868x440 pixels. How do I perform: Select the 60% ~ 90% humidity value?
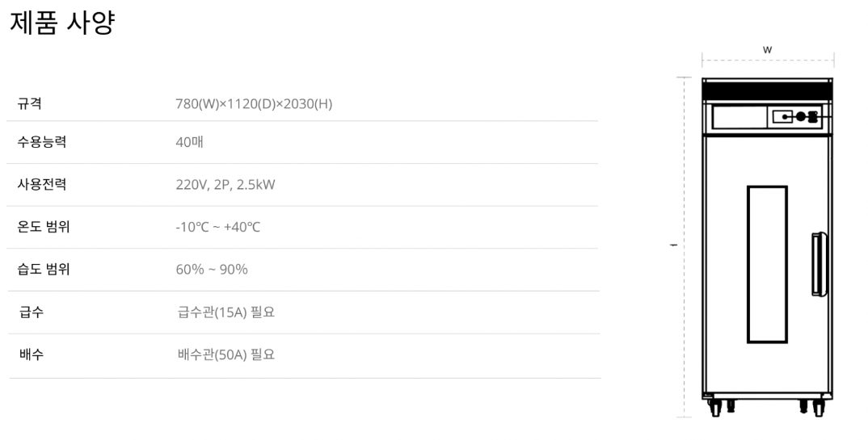[212, 269]
